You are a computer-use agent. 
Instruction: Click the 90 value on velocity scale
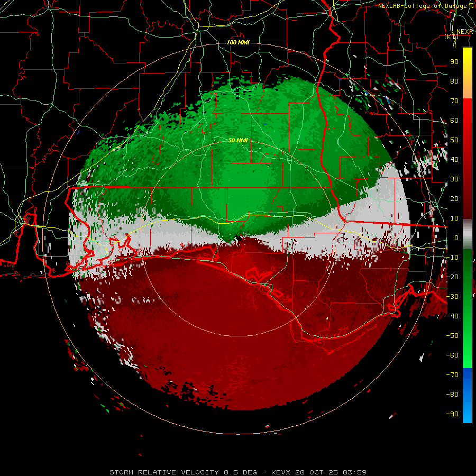pos(454,62)
